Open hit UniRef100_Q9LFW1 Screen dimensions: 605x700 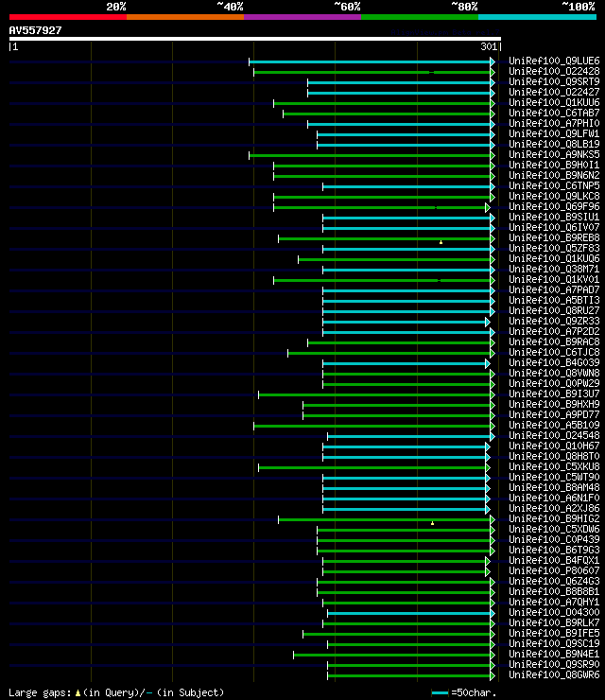click(554, 133)
